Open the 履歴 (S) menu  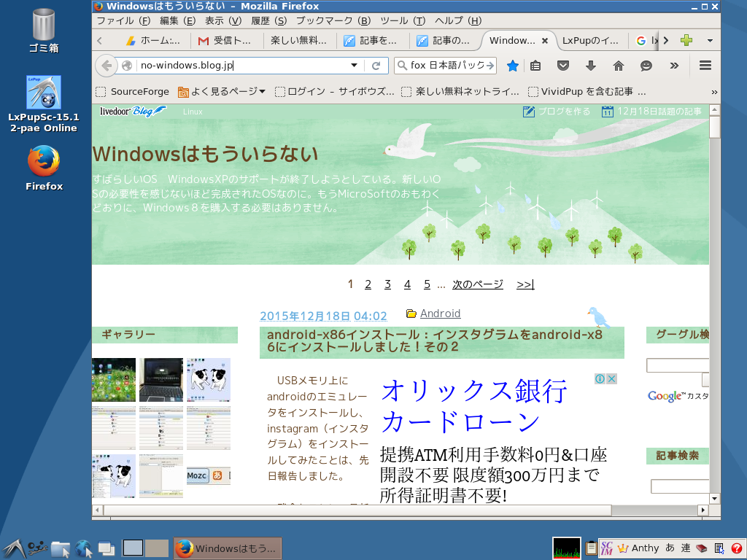pos(269,21)
